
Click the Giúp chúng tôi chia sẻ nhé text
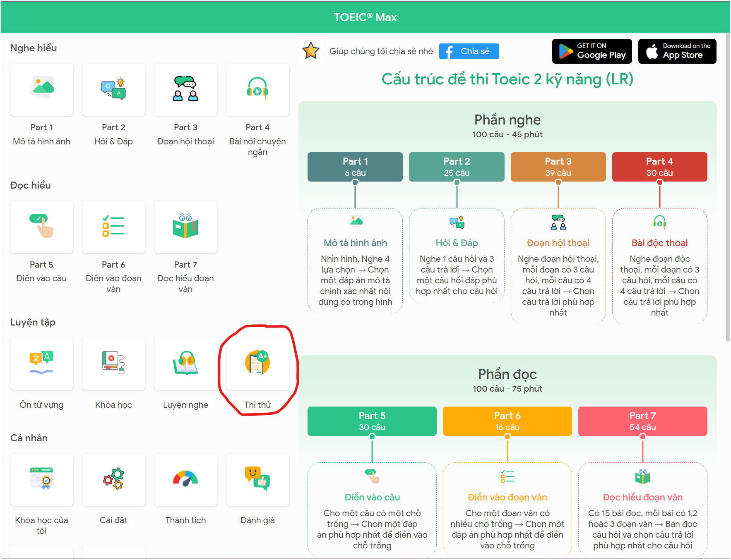click(x=381, y=51)
